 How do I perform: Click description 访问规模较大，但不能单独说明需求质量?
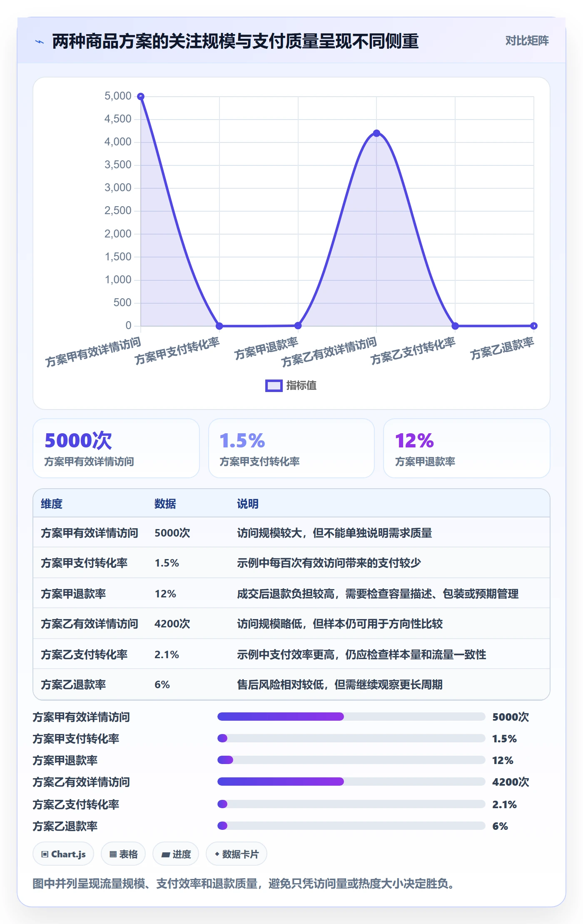[x=334, y=533]
